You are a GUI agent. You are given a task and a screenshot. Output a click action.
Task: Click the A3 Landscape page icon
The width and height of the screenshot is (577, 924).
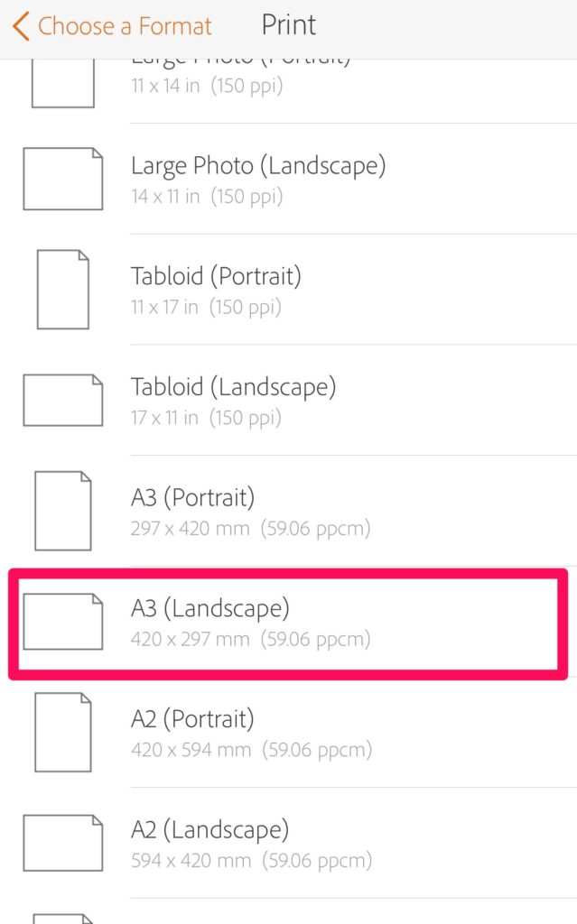pos(63,622)
